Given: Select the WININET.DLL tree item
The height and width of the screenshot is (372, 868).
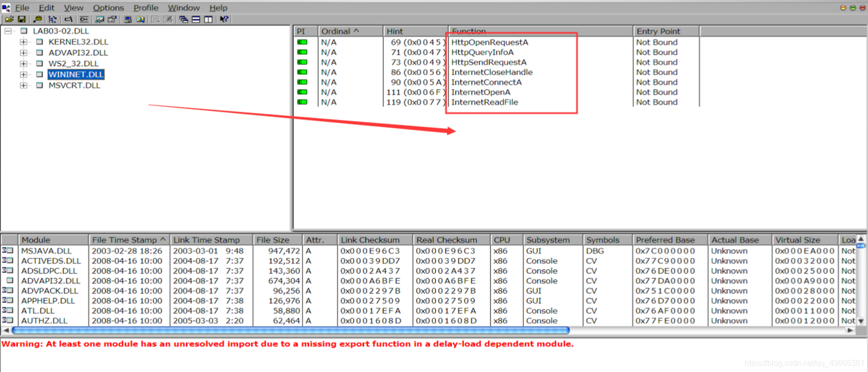Looking at the screenshot, I should point(76,74).
